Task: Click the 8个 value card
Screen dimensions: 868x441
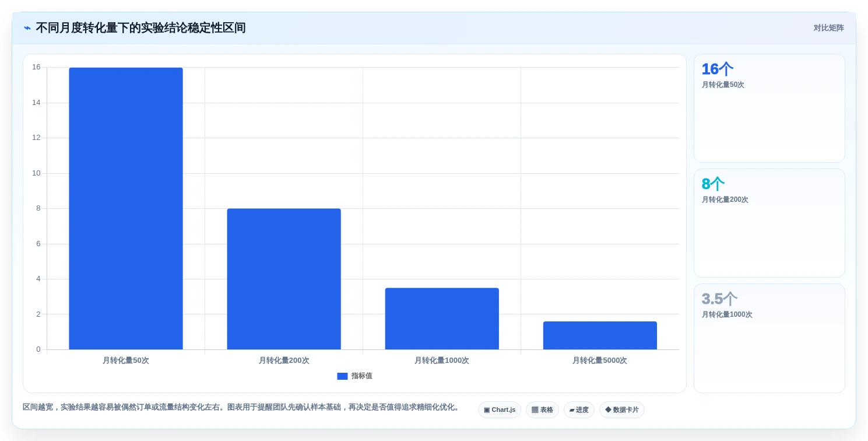Action: click(769, 223)
